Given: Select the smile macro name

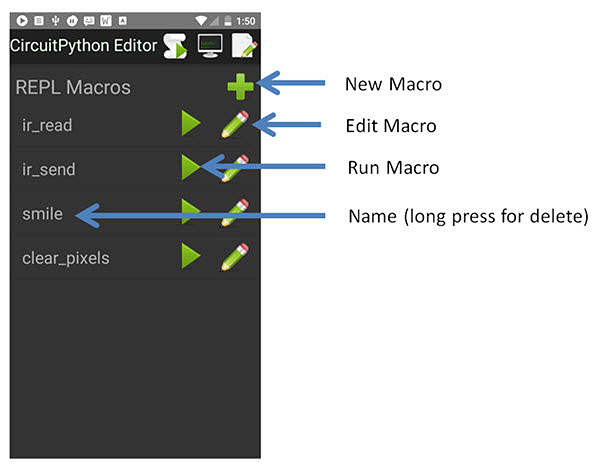Looking at the screenshot, I should pyautogui.click(x=42, y=213).
